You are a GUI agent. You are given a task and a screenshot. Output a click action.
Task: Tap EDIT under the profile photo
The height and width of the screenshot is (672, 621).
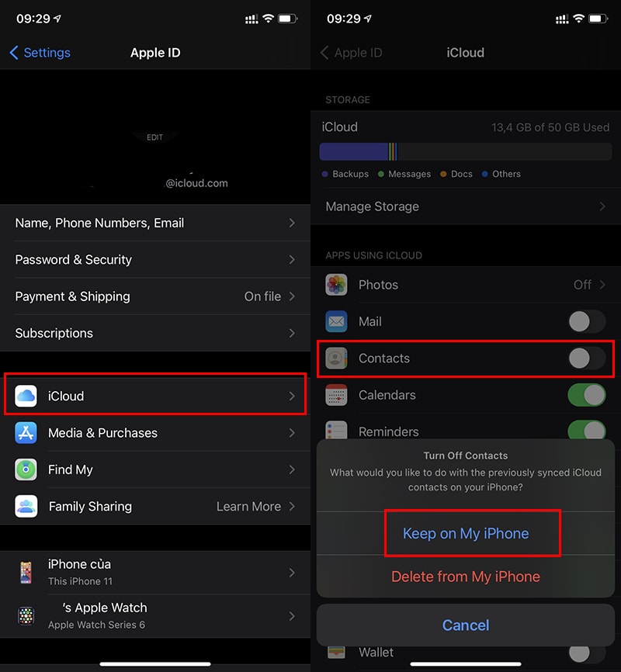click(154, 137)
